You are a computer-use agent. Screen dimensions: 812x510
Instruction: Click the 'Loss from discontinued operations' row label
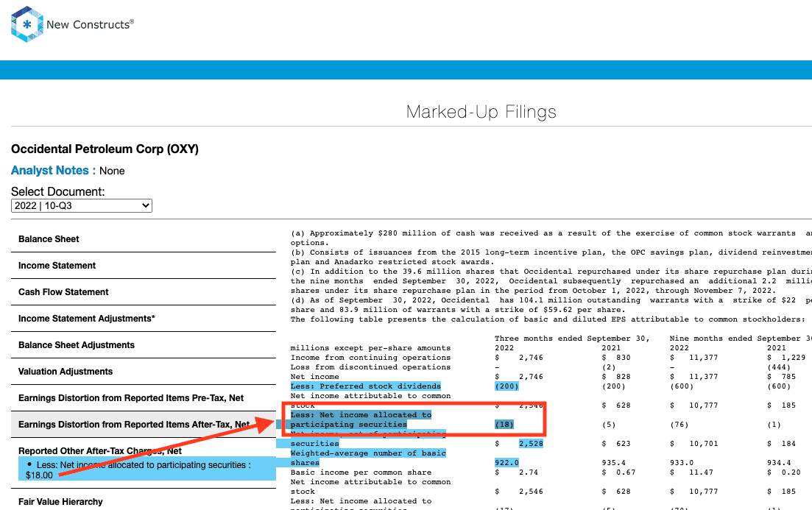click(x=370, y=367)
